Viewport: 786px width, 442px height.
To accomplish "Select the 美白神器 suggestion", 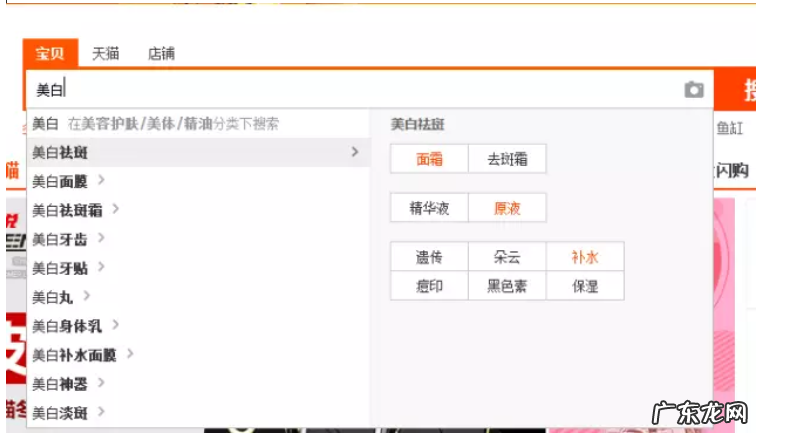I will pos(60,384).
